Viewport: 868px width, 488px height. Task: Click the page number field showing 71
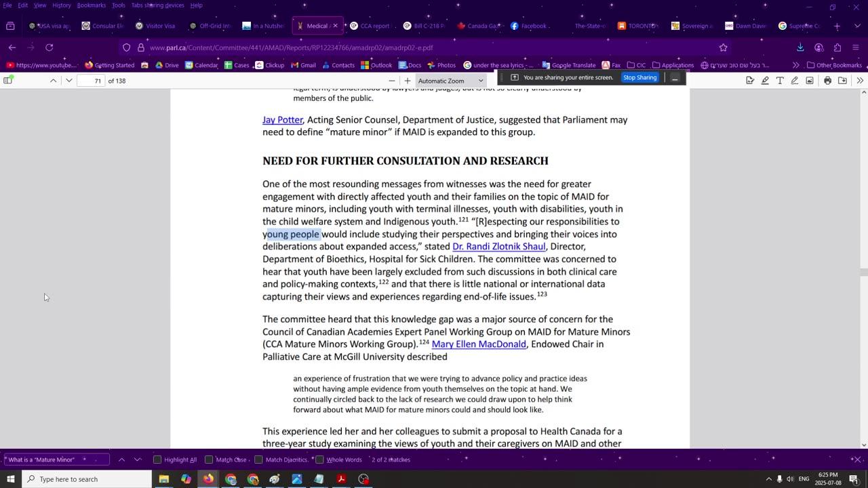point(92,81)
